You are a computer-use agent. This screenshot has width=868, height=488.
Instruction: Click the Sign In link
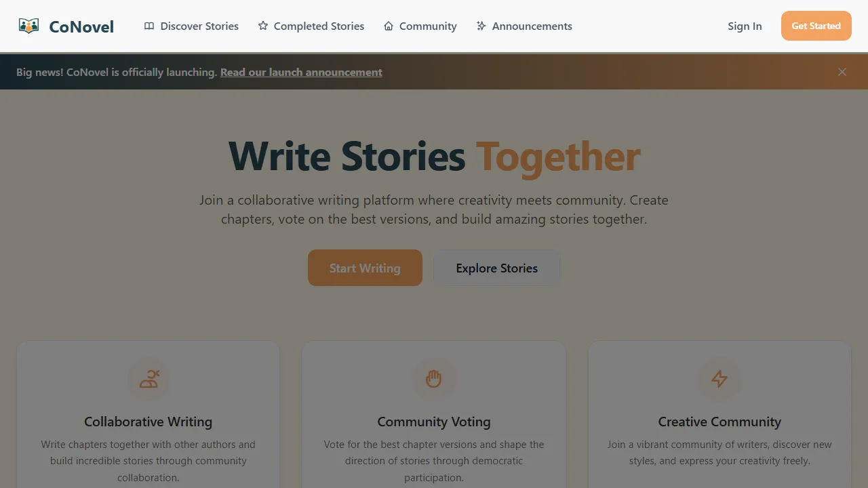click(x=745, y=26)
